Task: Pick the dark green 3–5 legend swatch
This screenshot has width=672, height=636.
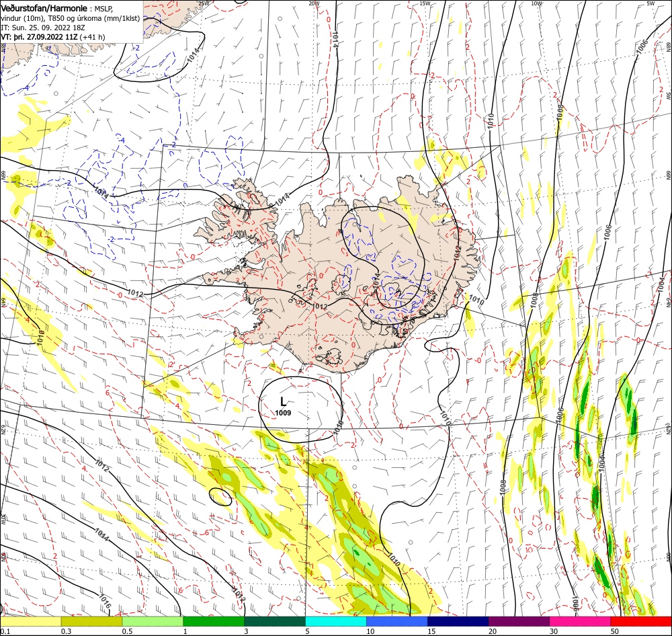Action: pos(275,621)
